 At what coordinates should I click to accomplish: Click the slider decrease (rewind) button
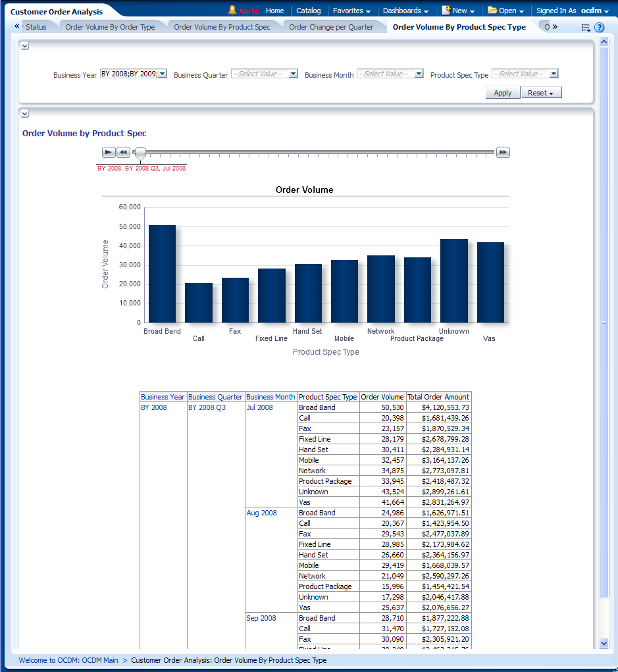tap(124, 153)
